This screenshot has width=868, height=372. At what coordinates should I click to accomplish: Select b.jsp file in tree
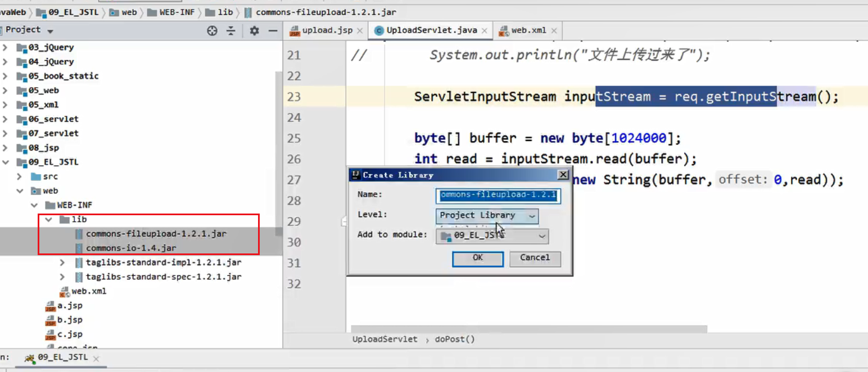point(70,320)
